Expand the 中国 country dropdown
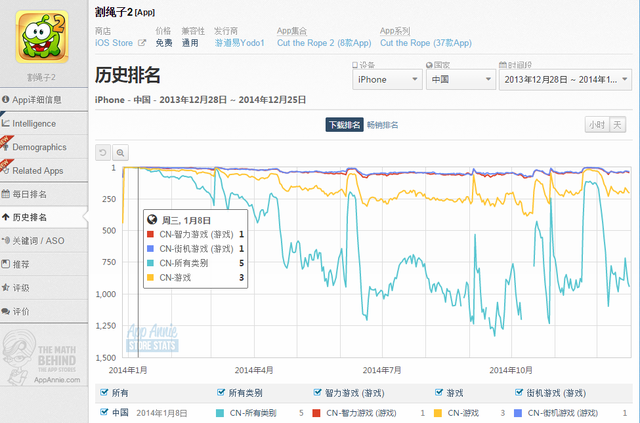The image size is (640, 423). pos(460,79)
